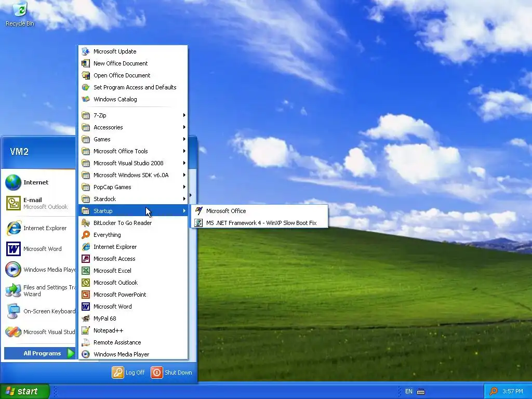Click the MyPal 68 icon

[x=86, y=318]
